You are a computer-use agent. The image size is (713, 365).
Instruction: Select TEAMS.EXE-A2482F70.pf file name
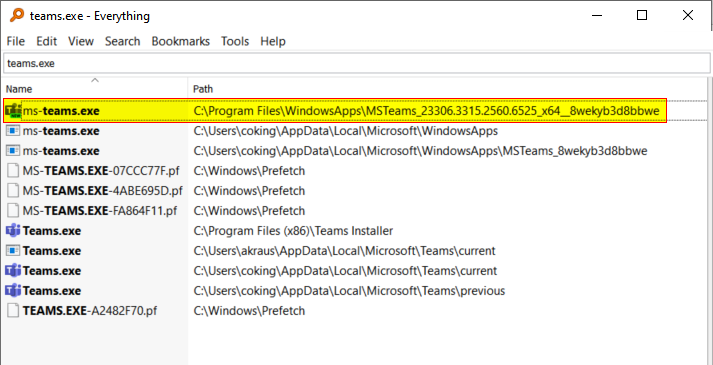click(x=90, y=310)
